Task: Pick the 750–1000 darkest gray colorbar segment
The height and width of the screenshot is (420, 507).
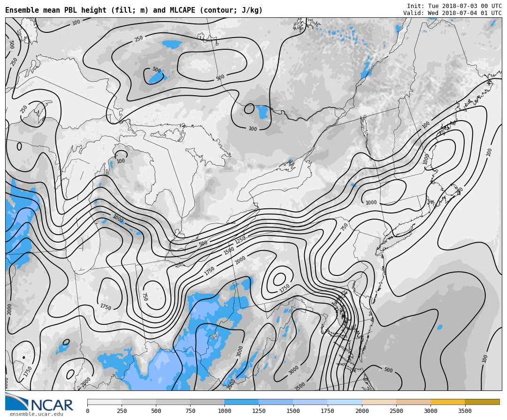Action: 207,402
